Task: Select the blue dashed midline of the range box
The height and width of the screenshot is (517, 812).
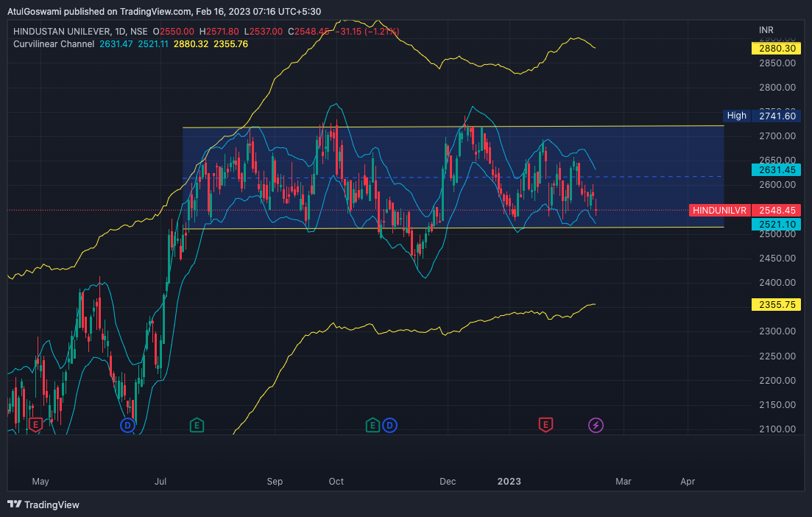Action: coord(453,177)
